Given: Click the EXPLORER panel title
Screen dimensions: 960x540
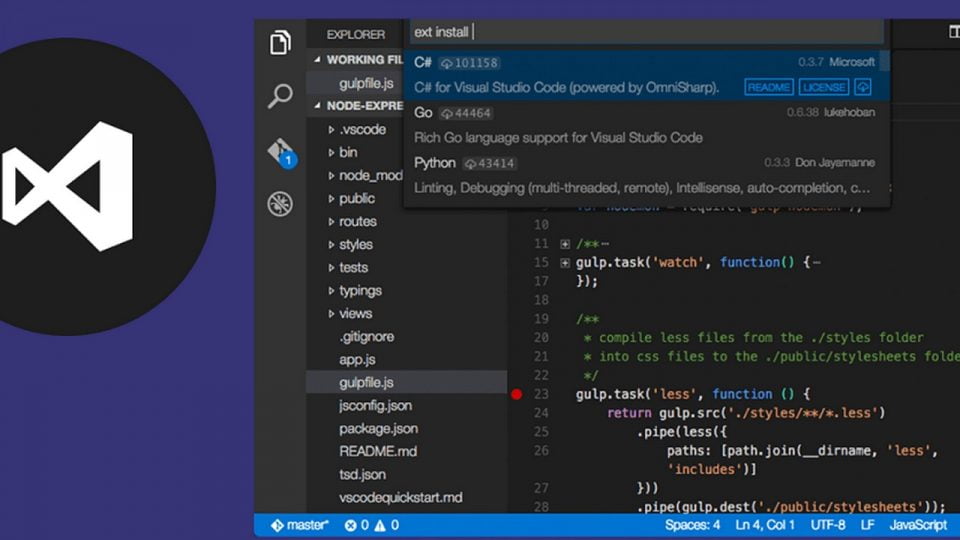Looking at the screenshot, I should [356, 35].
